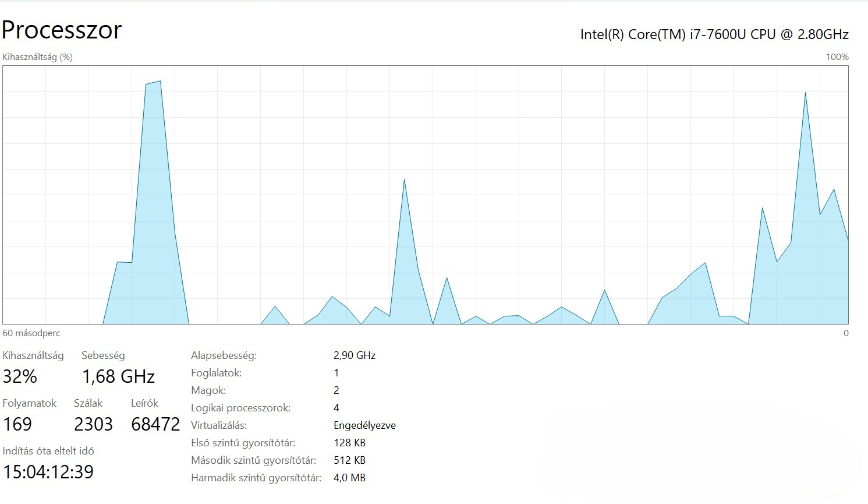Click the 32% utilization value

coord(20,376)
